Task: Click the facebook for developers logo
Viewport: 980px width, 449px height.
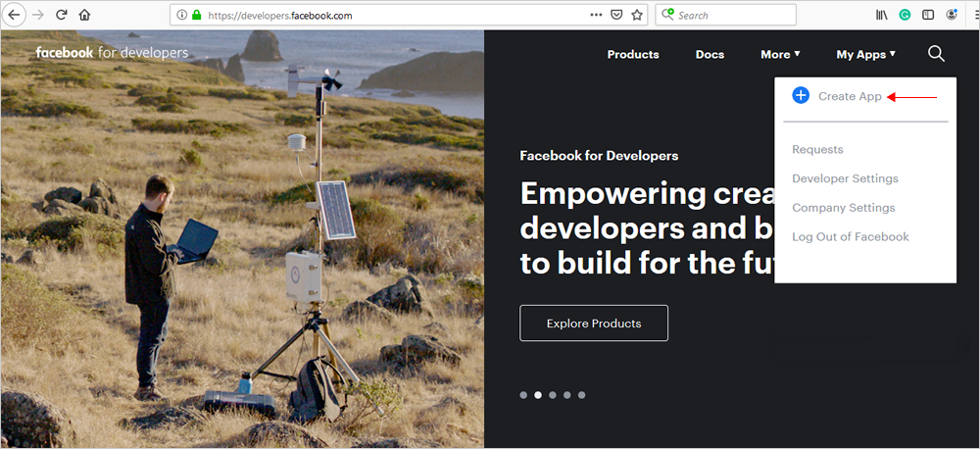Action: [x=112, y=53]
